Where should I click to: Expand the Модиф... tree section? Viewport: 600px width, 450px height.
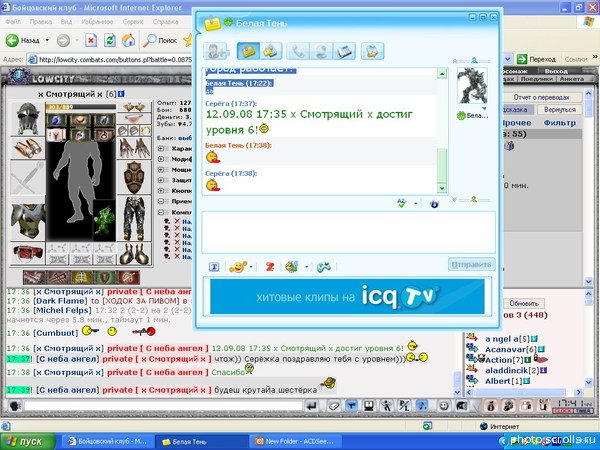161,159
